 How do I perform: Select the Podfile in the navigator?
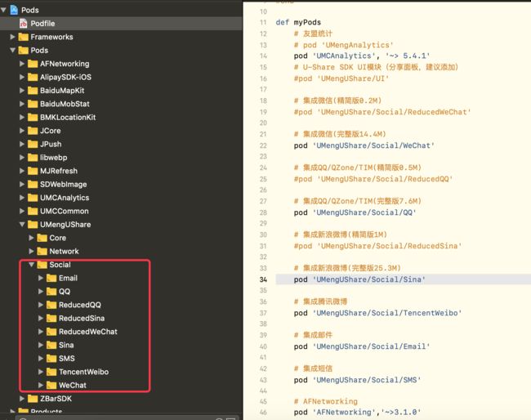pyautogui.click(x=121, y=24)
